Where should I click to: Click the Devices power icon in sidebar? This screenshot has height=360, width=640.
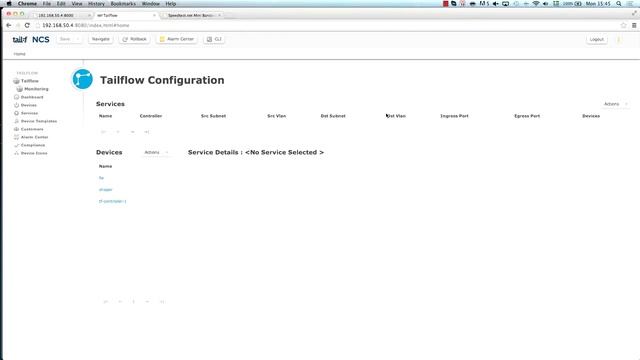point(17,105)
